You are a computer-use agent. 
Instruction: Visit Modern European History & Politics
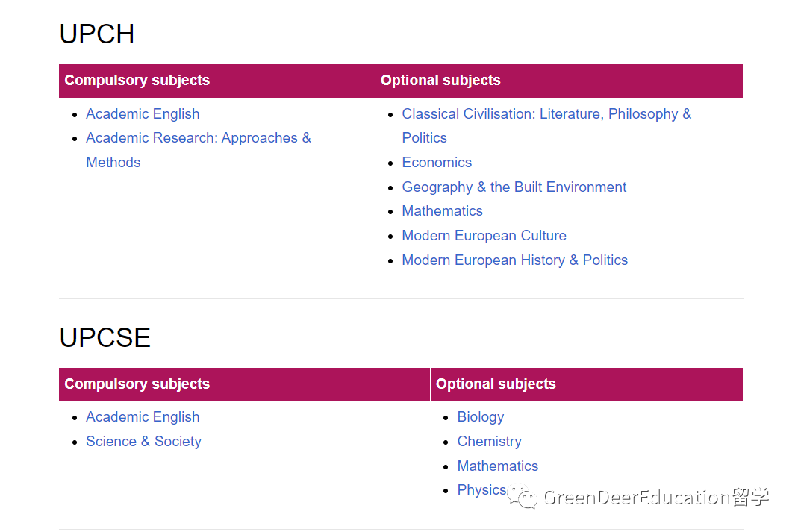(514, 260)
